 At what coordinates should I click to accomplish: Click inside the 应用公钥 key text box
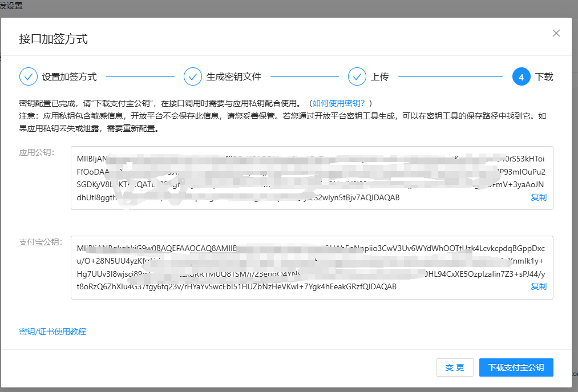click(312, 178)
